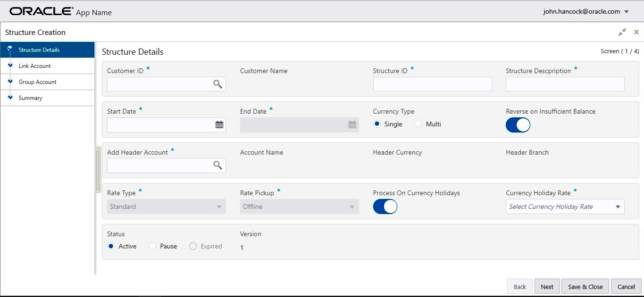644x297 pixels.
Task: Click the Save & Close button
Action: pos(585,287)
